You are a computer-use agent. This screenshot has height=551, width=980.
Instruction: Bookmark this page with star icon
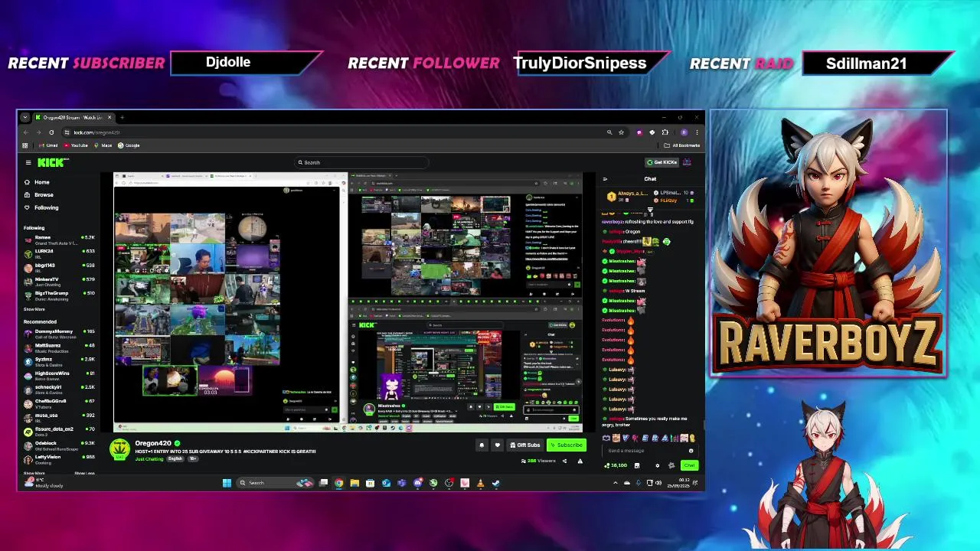[621, 132]
